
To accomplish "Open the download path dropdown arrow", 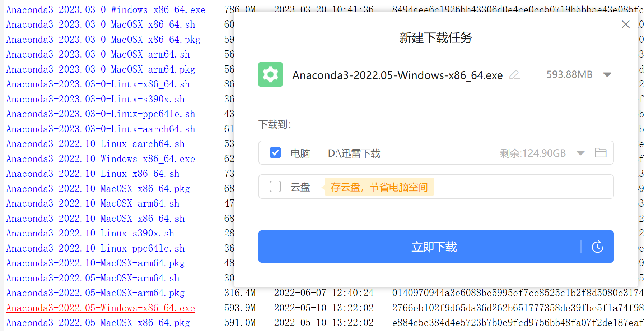I will [x=580, y=153].
